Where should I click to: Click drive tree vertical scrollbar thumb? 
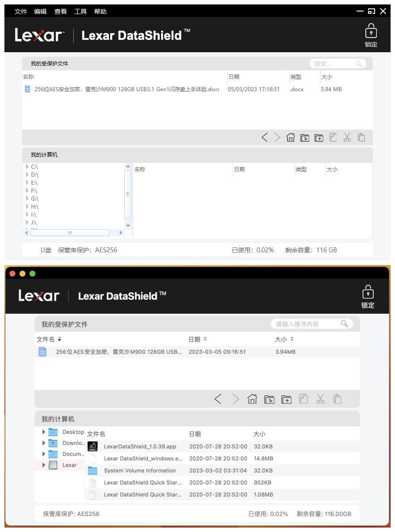pos(128,194)
